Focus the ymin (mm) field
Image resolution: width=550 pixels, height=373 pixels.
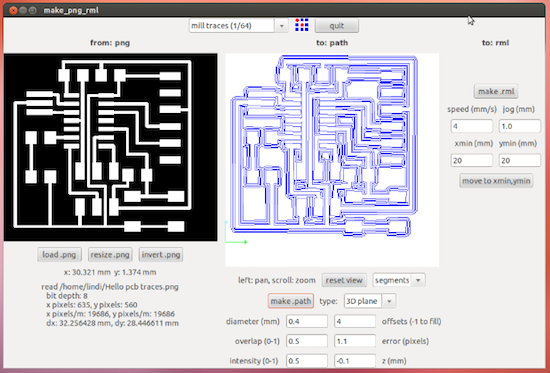(x=519, y=160)
